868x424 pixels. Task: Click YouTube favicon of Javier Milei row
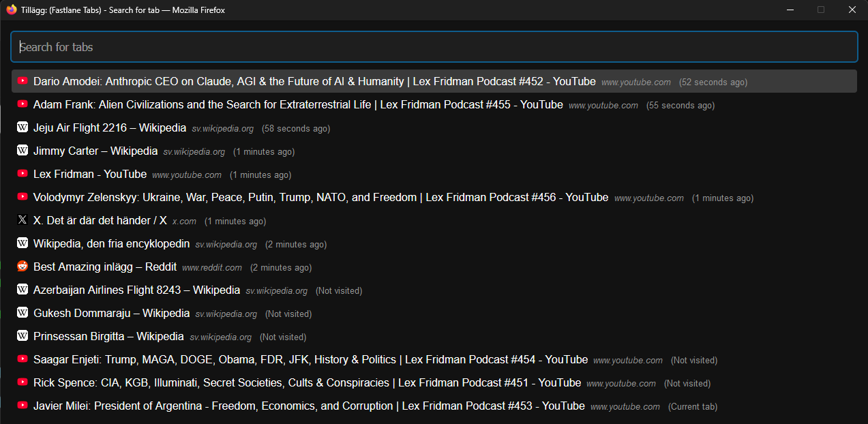click(x=23, y=406)
